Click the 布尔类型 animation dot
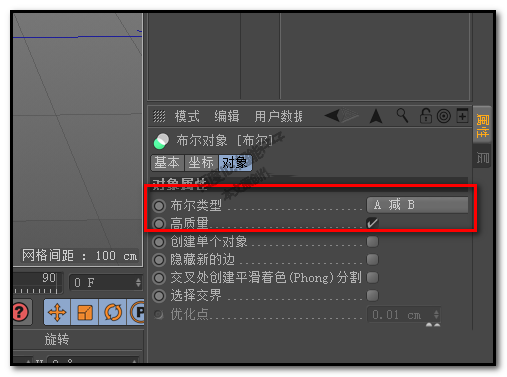The height and width of the screenshot is (377, 507). pos(159,206)
